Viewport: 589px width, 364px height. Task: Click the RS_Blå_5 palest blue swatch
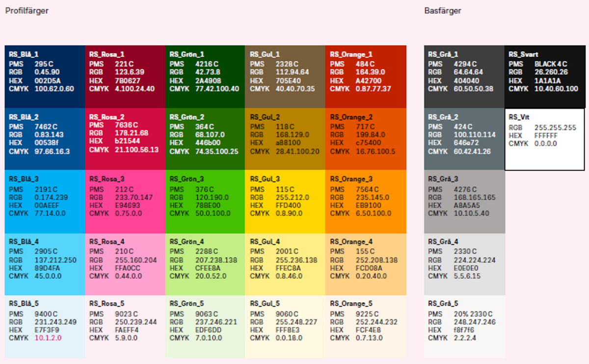45,326
